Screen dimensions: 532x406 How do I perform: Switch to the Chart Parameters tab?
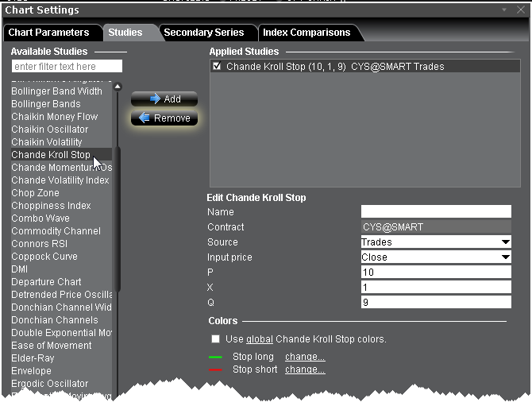click(48, 33)
